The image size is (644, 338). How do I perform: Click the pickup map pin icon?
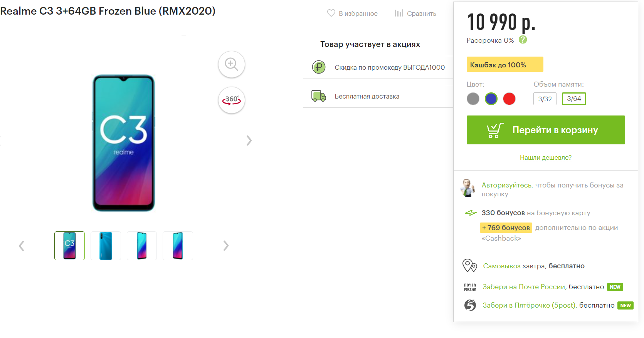[x=469, y=266]
